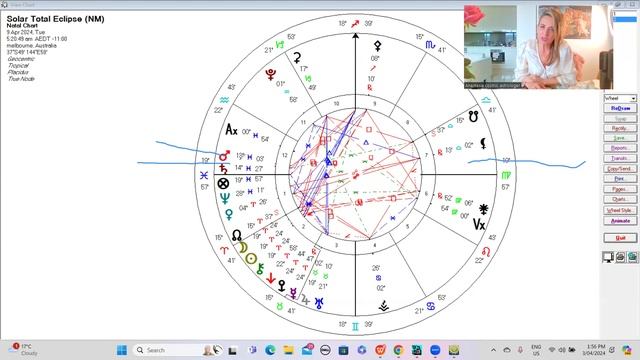Screen dimensions: 640x360
Task: Open Google Chrome from the taskbar
Action: (x=398, y=350)
